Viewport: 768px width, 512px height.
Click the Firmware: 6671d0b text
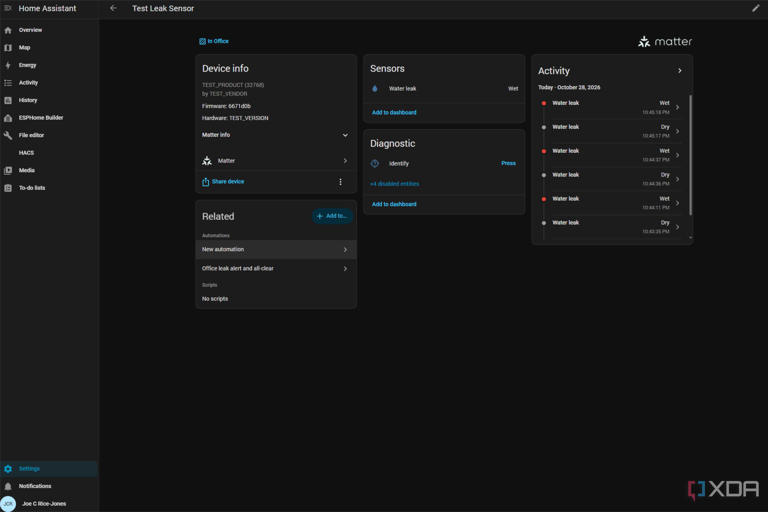coord(226,106)
